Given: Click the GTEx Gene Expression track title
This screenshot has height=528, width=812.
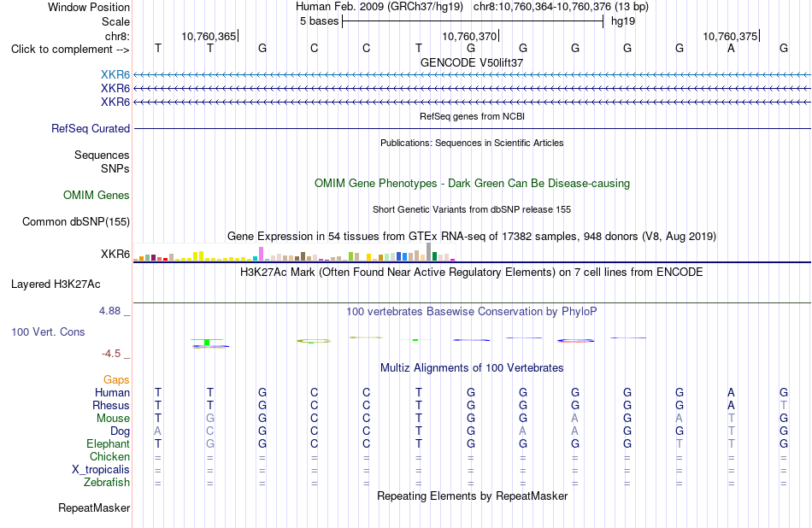Looking at the screenshot, I should [x=472, y=237].
